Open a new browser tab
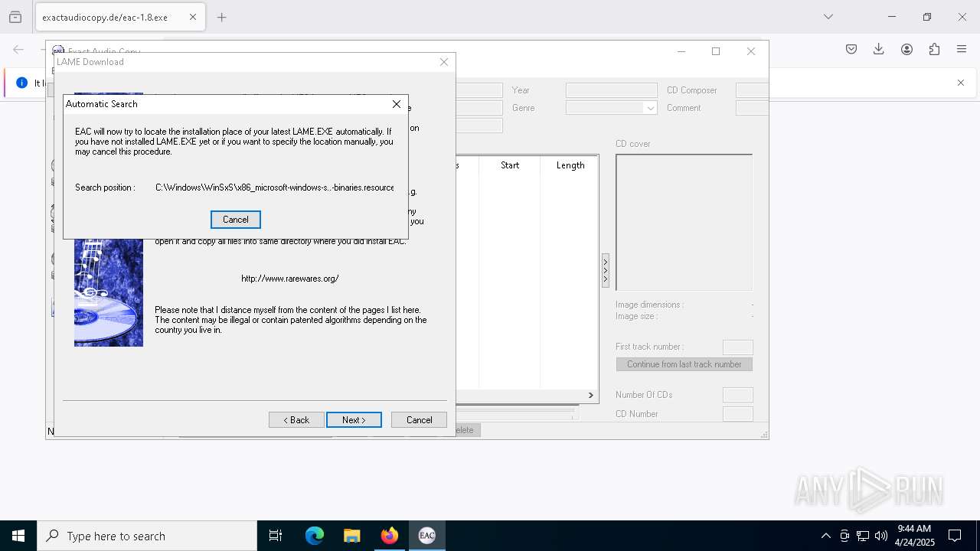The height and width of the screenshot is (551, 980). point(222,17)
